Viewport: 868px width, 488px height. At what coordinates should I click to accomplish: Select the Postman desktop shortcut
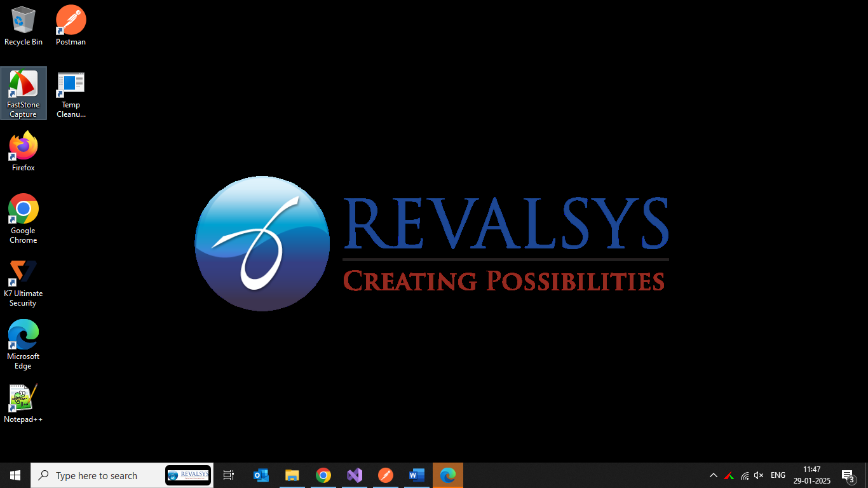[71, 25]
